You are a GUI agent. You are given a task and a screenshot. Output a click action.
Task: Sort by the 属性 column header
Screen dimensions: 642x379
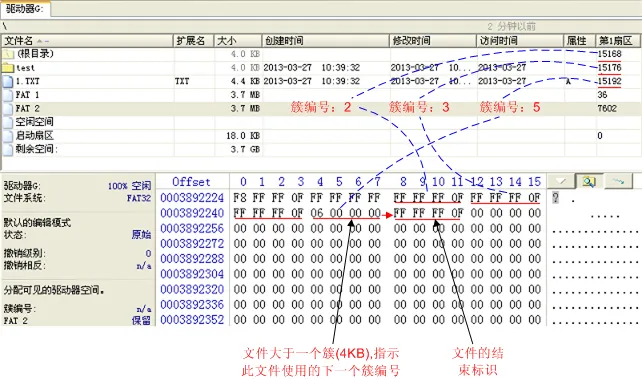click(580, 41)
